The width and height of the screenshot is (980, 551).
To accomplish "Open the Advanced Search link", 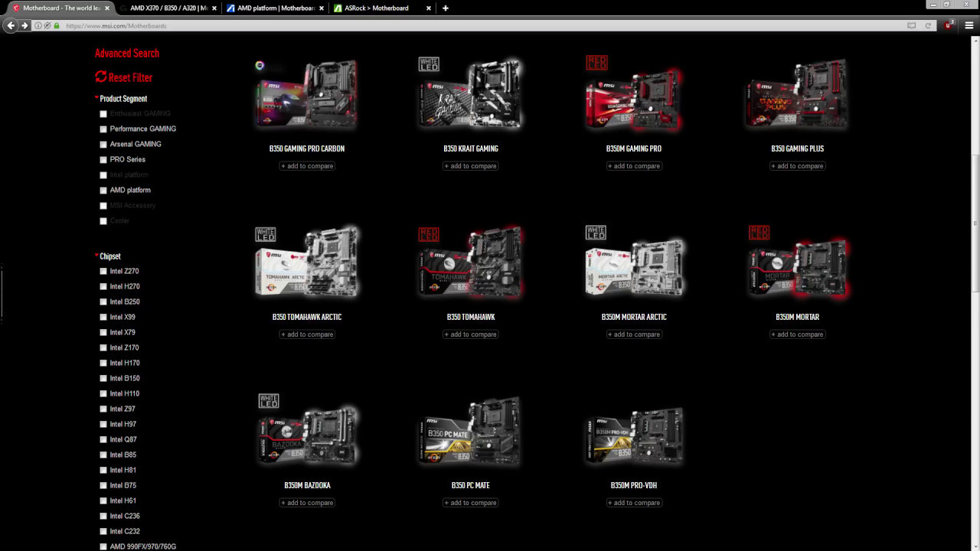I will [x=127, y=53].
